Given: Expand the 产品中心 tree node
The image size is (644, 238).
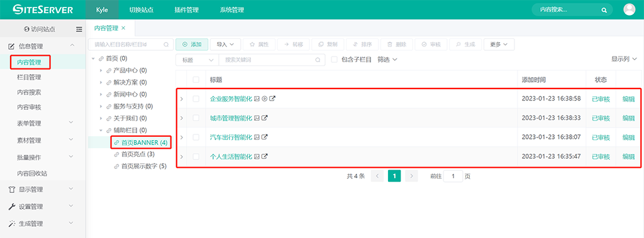Looking at the screenshot, I should point(101,70).
